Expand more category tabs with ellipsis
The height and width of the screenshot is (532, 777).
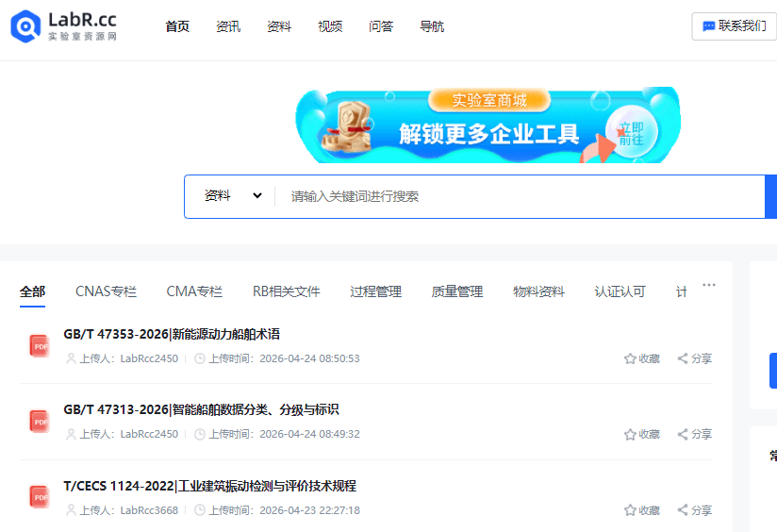[709, 285]
